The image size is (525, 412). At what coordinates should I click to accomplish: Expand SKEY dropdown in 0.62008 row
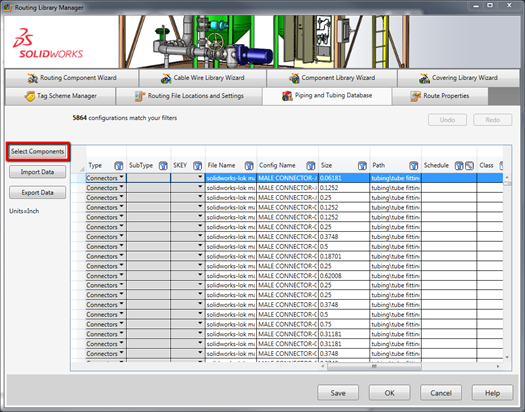coord(200,275)
